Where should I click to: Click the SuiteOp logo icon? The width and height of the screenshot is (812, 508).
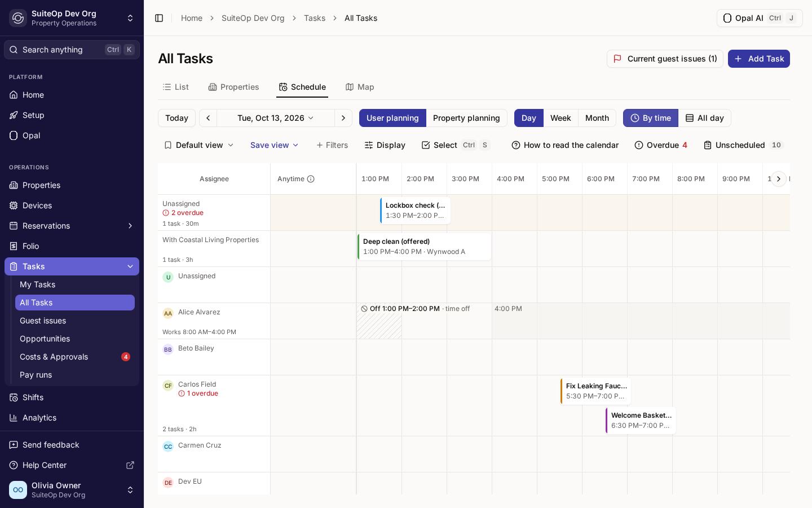[18, 18]
